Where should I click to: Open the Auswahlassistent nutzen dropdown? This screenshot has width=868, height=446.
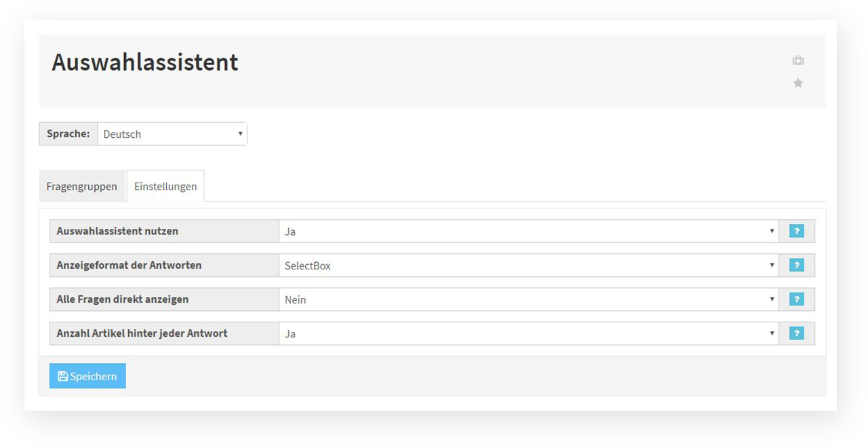coord(529,231)
